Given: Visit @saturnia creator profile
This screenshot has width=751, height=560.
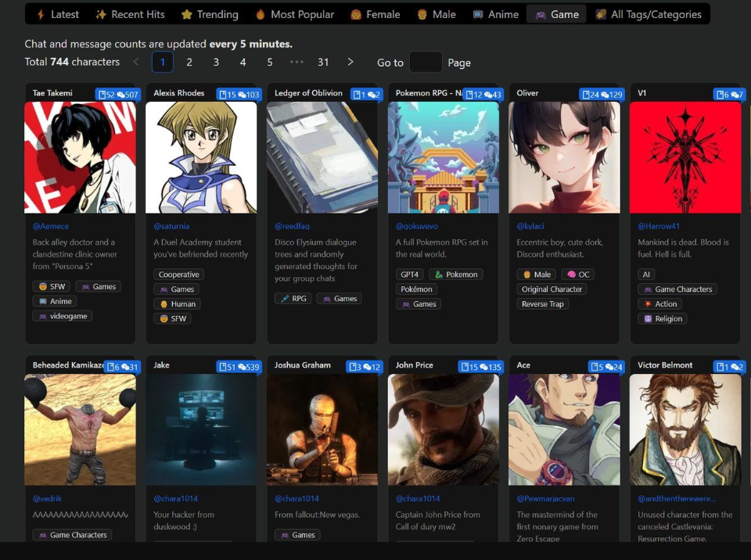Looking at the screenshot, I should 171,226.
